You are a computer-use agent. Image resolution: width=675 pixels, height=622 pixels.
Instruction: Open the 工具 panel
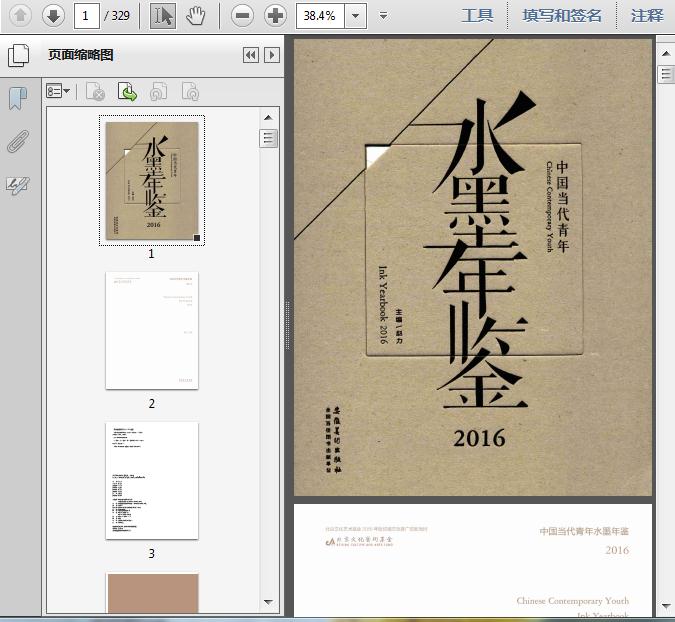tap(477, 16)
